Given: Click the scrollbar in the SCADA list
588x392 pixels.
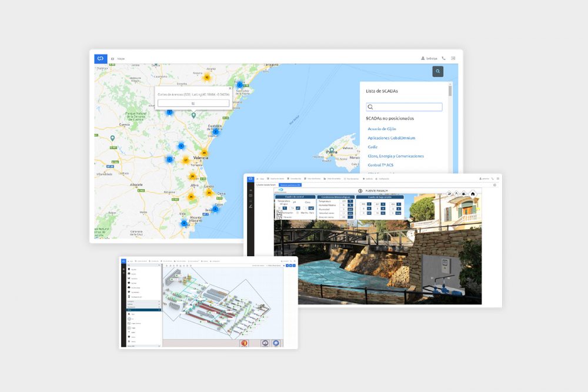Looking at the screenshot, I should pos(450,91).
